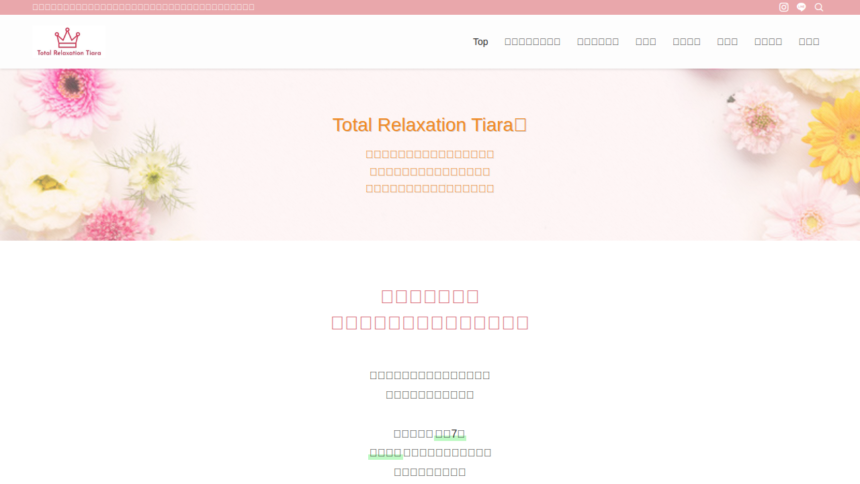This screenshot has width=860, height=484.
Task: Click the white rose in banner
Action: 45,182
